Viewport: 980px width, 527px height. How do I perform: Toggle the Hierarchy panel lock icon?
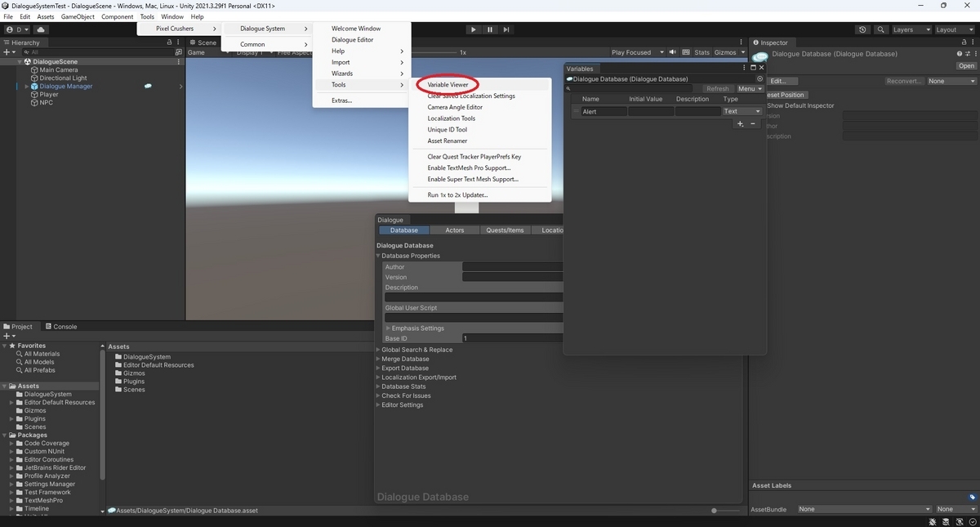pyautogui.click(x=169, y=42)
